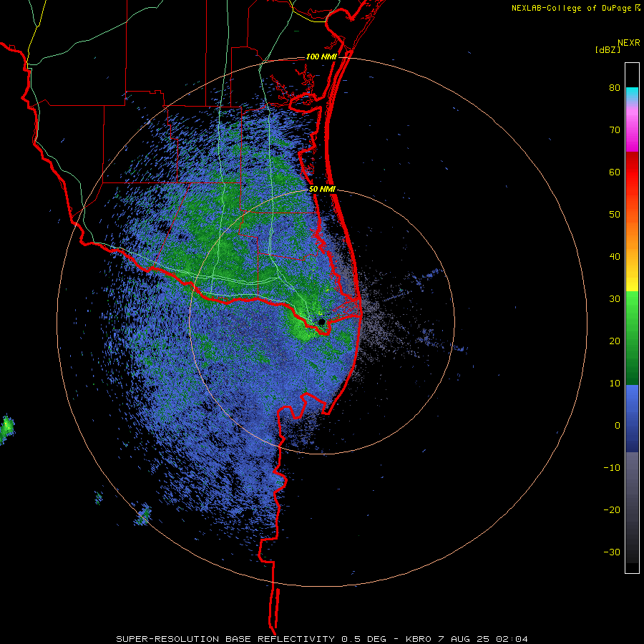Click the black radar site dot at KBRO
This screenshot has height=644, width=644.
[x=321, y=322]
